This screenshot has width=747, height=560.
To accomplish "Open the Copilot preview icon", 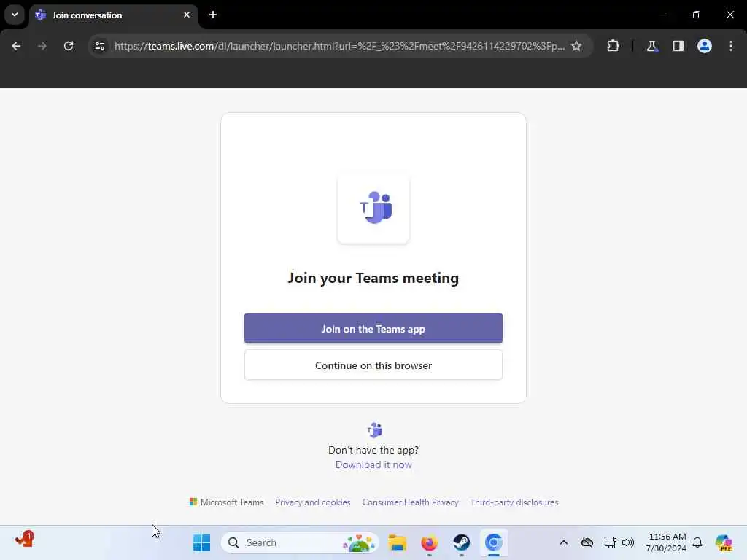I will coord(724,542).
